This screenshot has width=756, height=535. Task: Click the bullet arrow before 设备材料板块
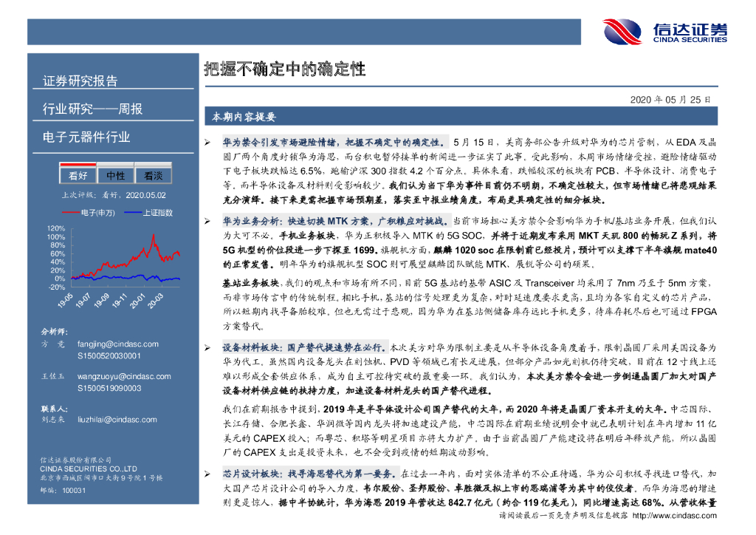click(x=207, y=347)
